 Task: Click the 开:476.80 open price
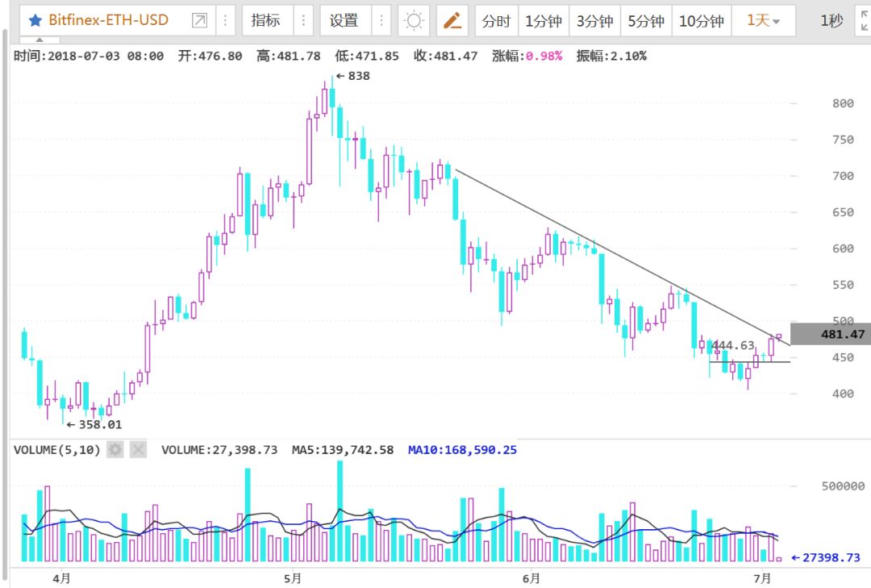click(210, 56)
